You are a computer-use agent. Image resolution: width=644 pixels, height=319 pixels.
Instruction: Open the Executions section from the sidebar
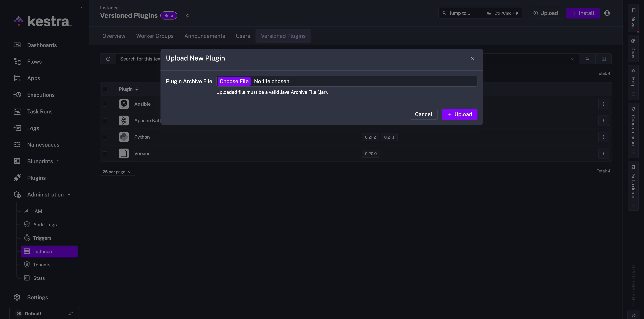click(41, 95)
